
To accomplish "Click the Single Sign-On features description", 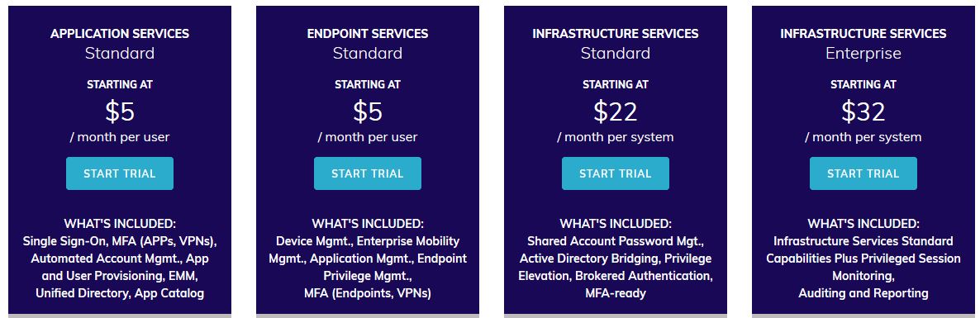I will coord(119,267).
